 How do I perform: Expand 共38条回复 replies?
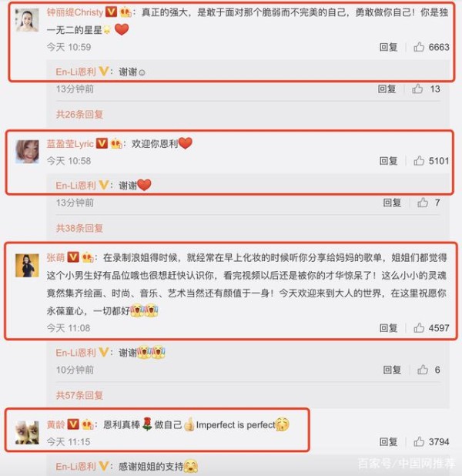79,228
